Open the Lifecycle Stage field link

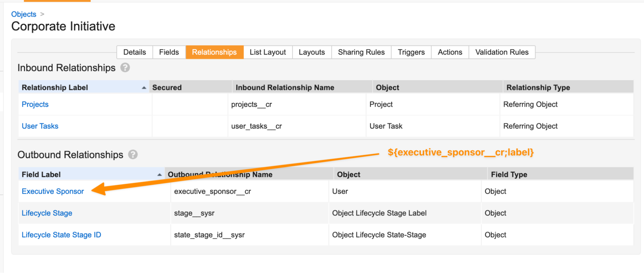point(47,213)
